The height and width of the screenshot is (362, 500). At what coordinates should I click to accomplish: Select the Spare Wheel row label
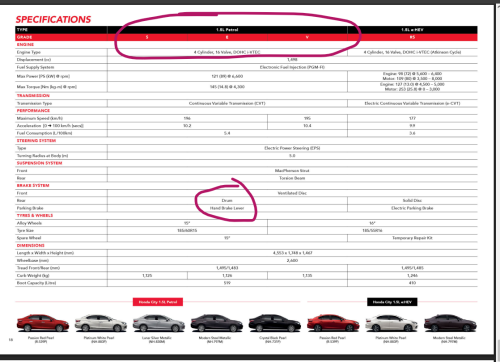(29, 238)
